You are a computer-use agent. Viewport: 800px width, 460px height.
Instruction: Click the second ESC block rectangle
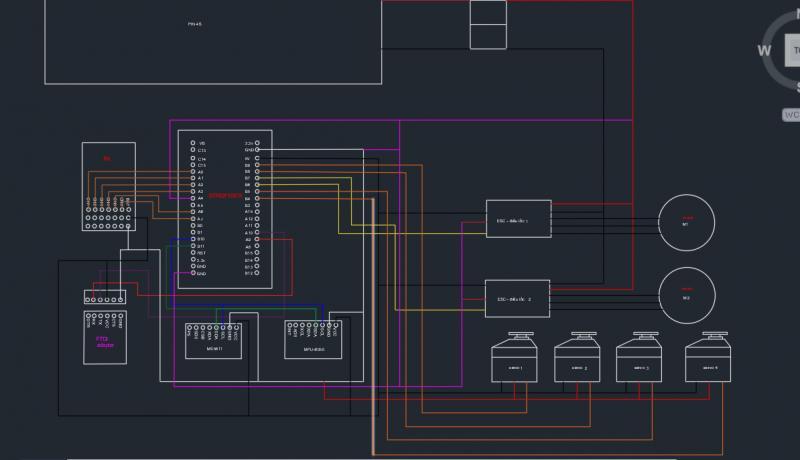coord(518,298)
